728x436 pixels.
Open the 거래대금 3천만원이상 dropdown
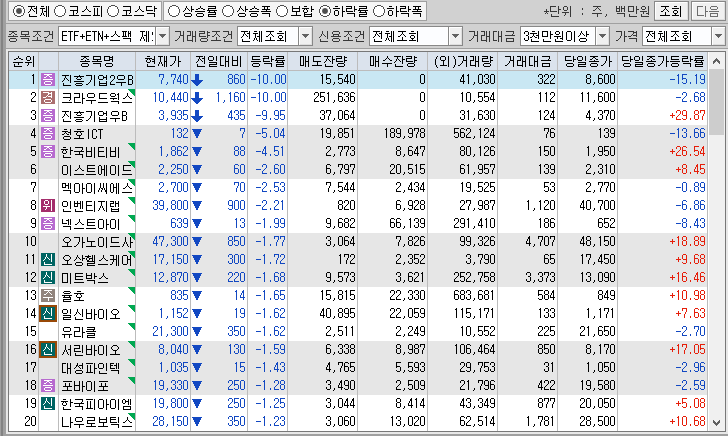pos(602,36)
